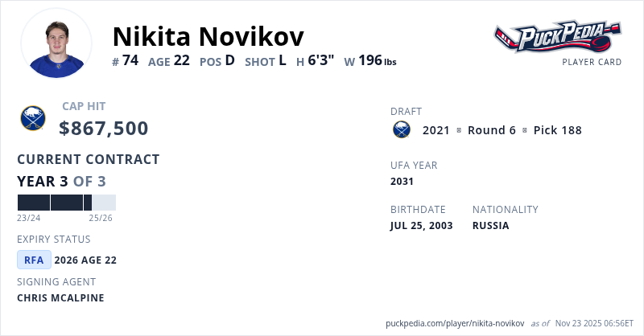644x336 pixels.
Task: Click the PuckPedia logo
Action: [557, 35]
